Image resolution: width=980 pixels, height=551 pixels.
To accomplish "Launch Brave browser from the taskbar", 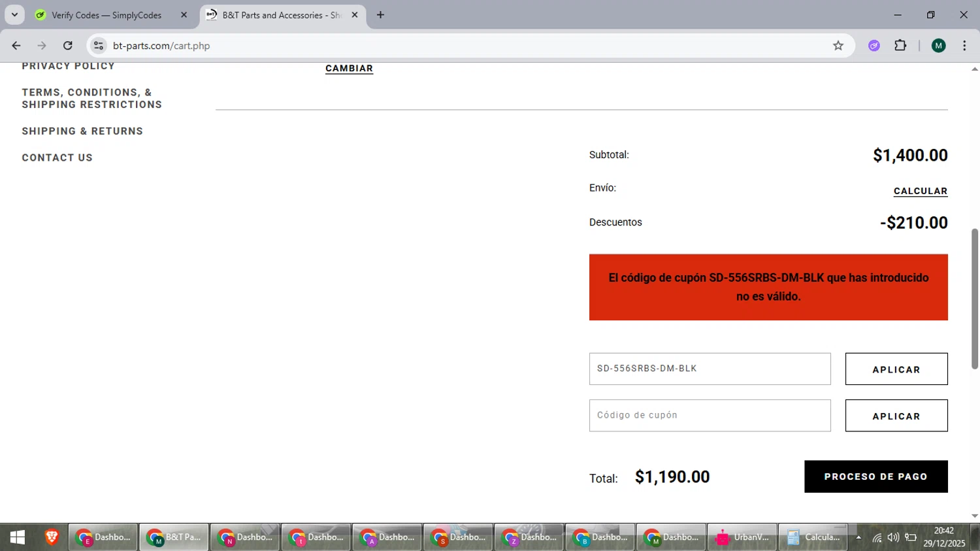I will 52,537.
